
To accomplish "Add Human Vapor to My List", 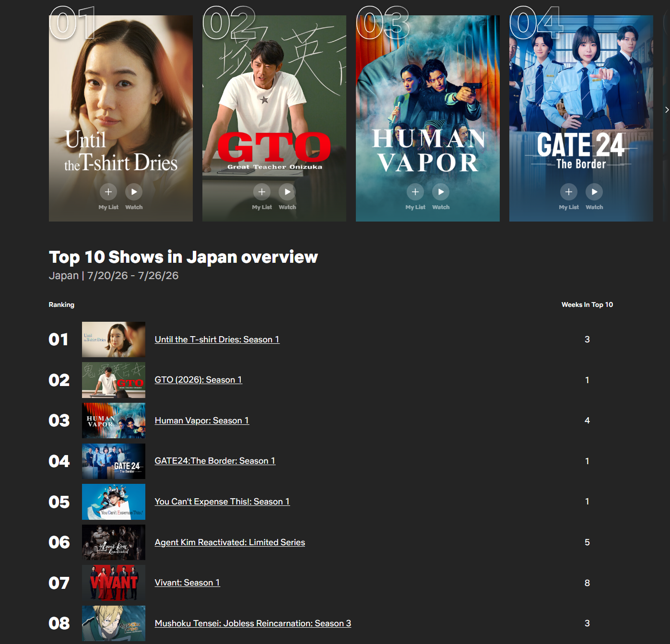I will point(415,192).
